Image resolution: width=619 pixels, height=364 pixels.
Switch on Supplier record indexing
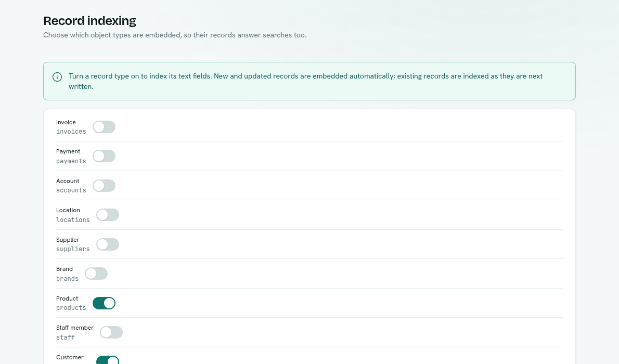point(108,244)
